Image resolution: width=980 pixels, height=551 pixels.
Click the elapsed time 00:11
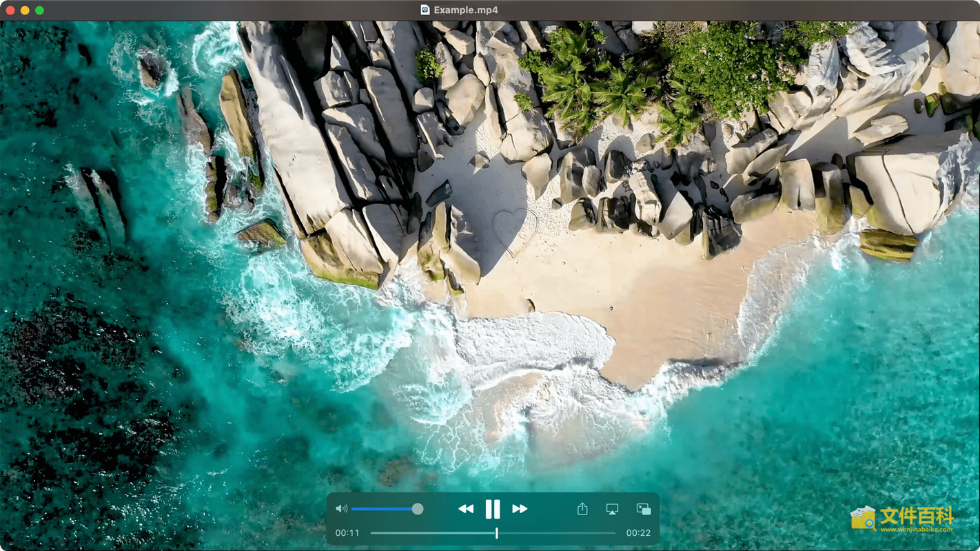(x=347, y=533)
